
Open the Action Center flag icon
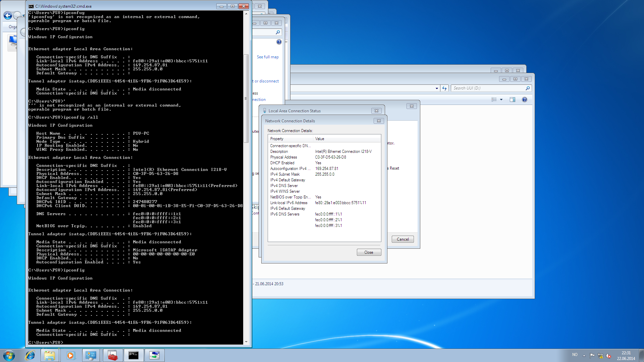click(x=592, y=356)
